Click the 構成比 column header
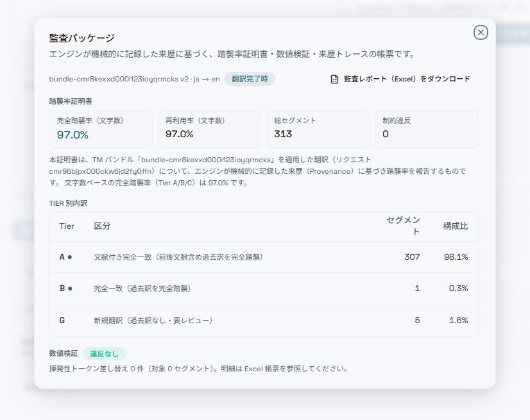This screenshot has height=420, width=530. point(456,226)
